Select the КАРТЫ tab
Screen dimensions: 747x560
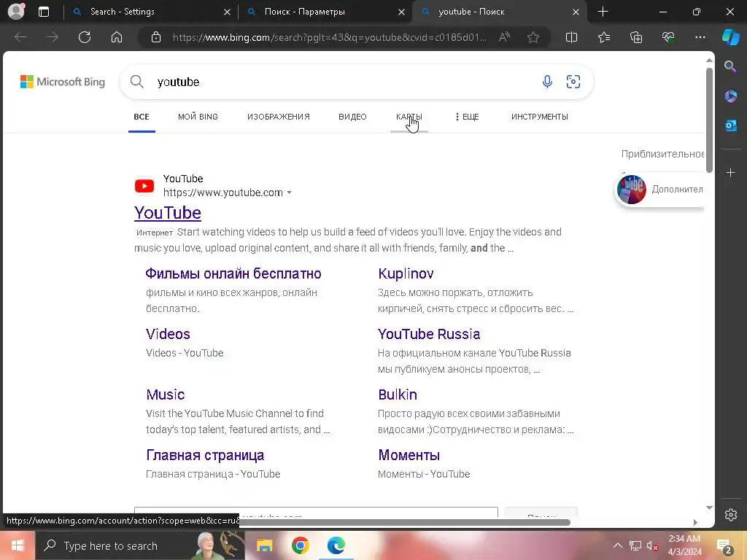click(x=409, y=117)
